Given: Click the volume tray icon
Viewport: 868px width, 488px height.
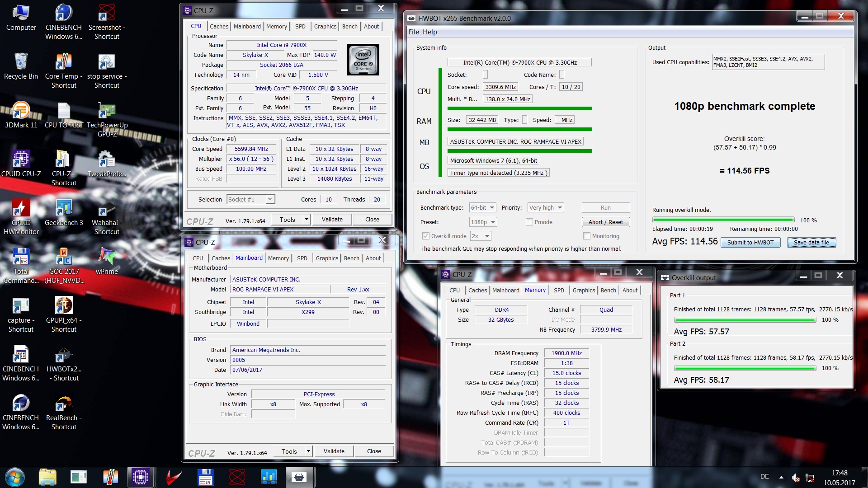Looking at the screenshot, I should coord(796,477).
